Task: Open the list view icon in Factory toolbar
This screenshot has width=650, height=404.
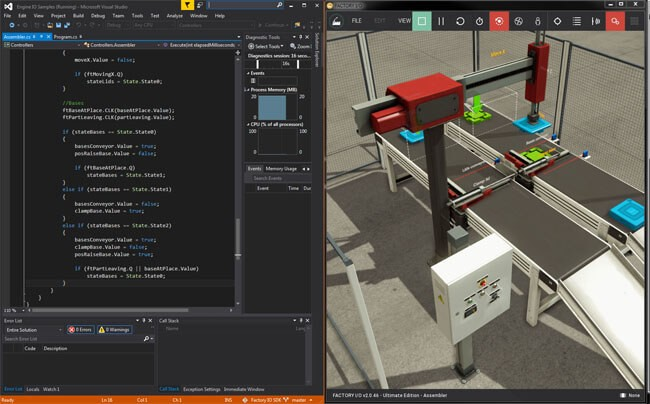Action: 577,20
